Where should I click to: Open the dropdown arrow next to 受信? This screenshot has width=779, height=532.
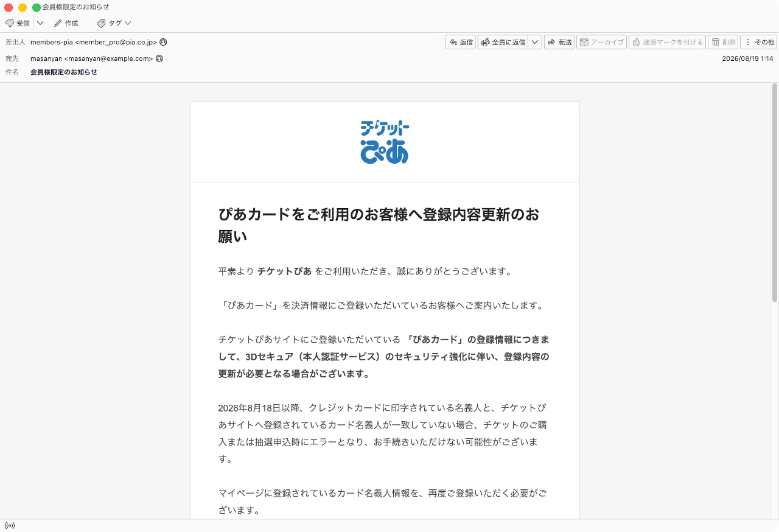tap(40, 23)
